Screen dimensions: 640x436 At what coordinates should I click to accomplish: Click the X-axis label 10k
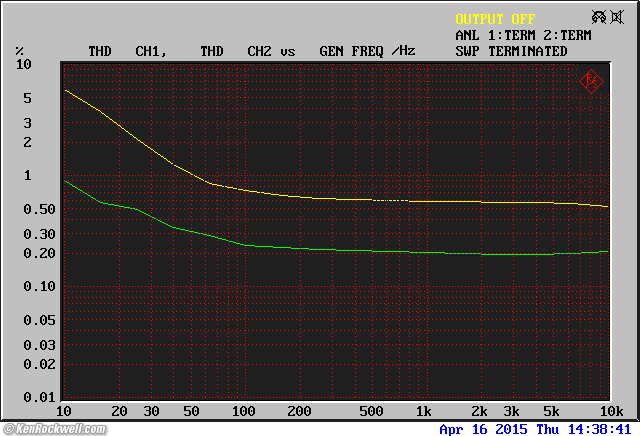click(x=611, y=411)
